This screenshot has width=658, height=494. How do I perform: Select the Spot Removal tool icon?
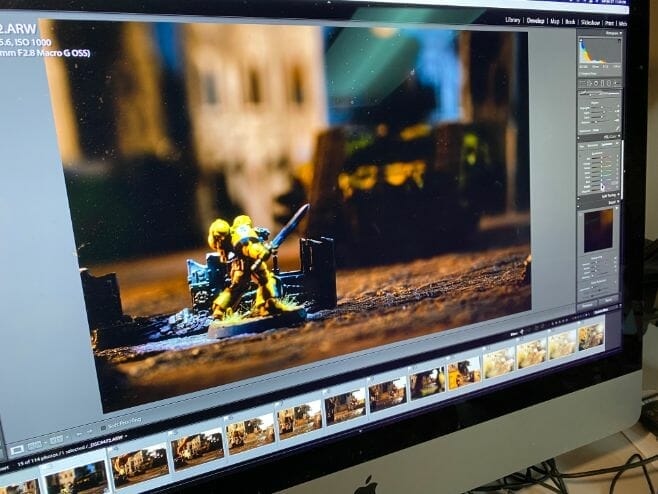click(x=589, y=84)
